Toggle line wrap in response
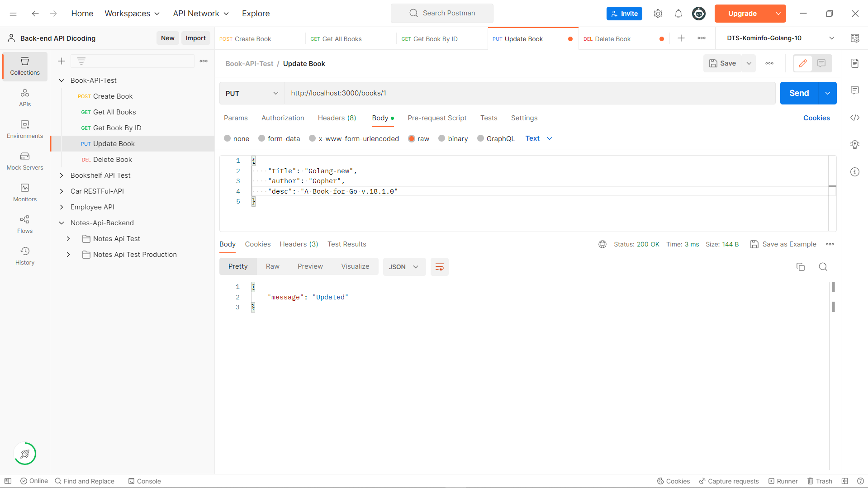Viewport: 868px width, 488px height. 440,267
